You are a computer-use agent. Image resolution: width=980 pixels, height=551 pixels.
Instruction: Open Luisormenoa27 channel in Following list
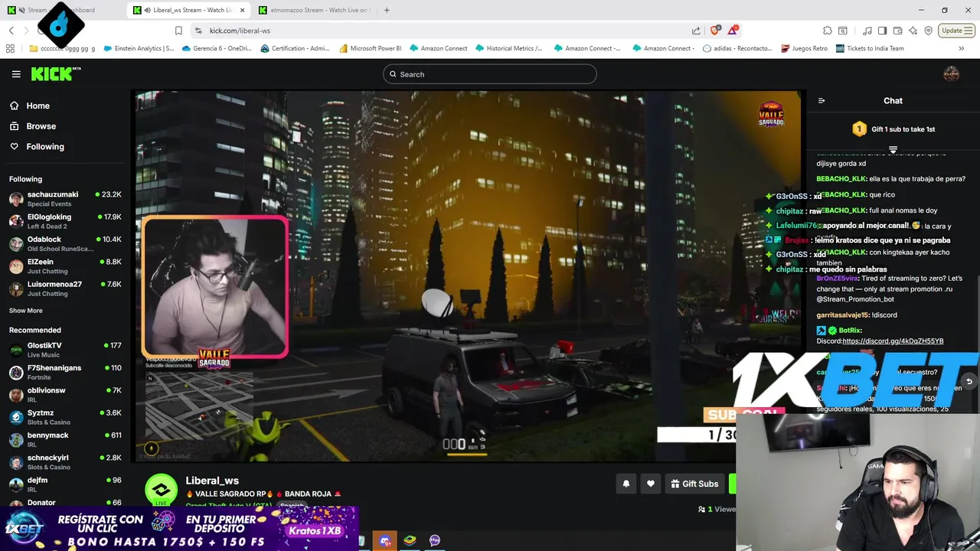click(65, 289)
